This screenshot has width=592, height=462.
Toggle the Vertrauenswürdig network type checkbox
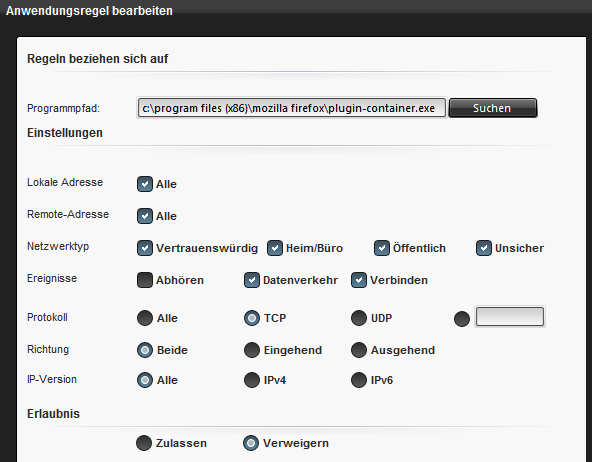click(145, 248)
